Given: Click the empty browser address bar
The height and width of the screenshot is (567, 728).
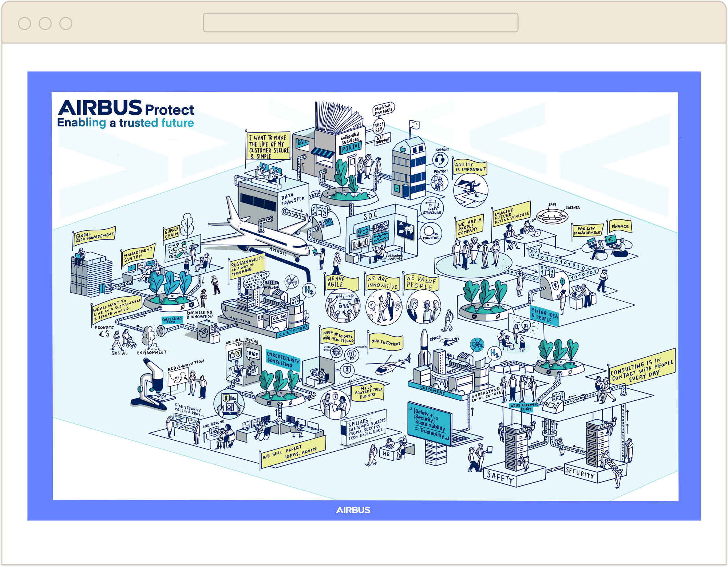Looking at the screenshot, I should [360, 23].
